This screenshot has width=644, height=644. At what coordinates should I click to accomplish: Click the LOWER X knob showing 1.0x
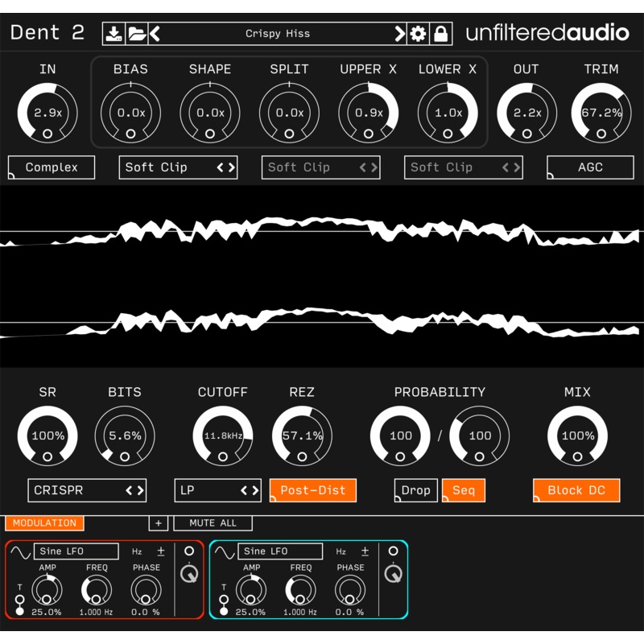click(x=448, y=113)
